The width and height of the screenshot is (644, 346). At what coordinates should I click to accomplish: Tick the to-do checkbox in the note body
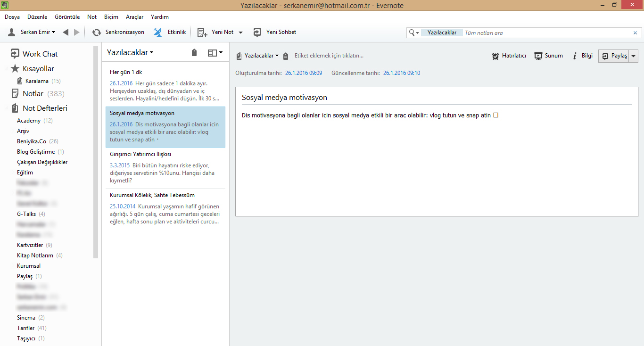click(x=496, y=114)
